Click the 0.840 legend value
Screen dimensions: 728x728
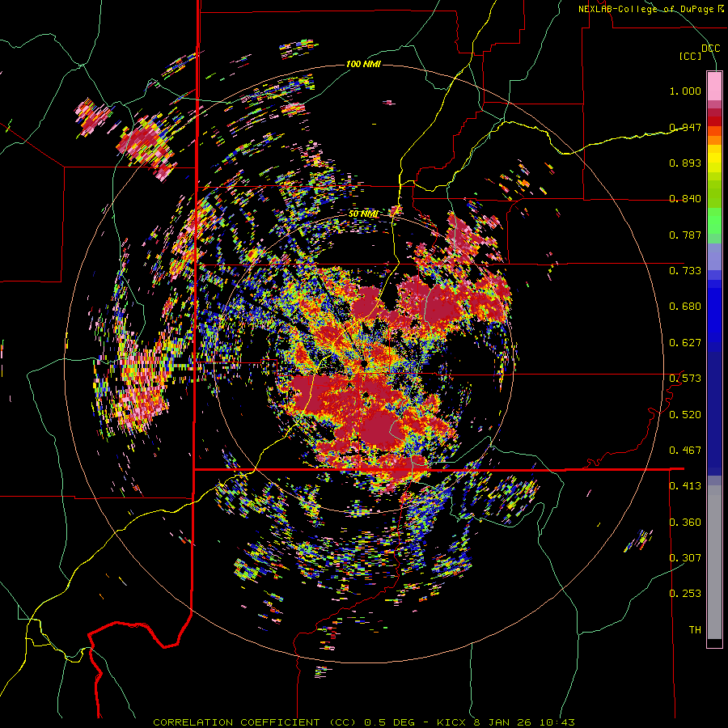[685, 199]
